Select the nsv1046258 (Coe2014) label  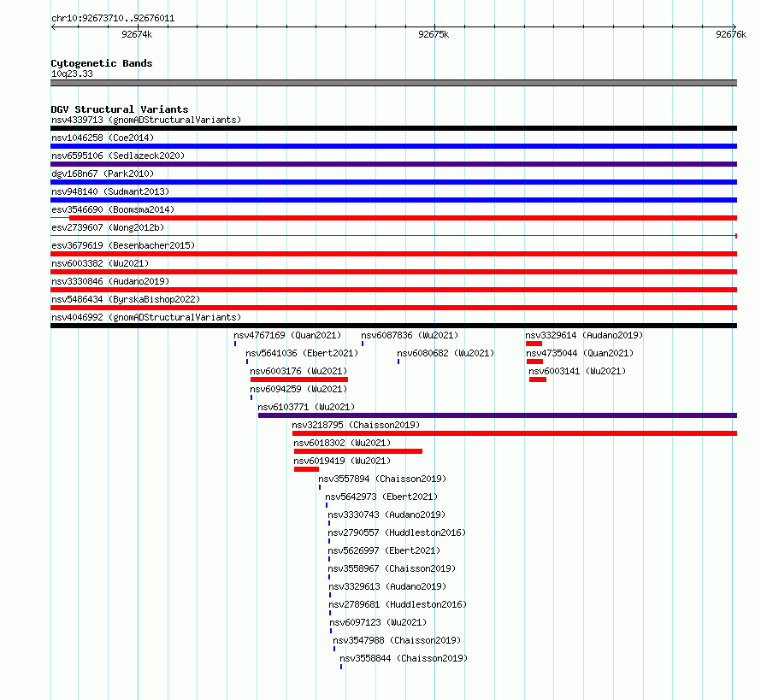point(103,138)
